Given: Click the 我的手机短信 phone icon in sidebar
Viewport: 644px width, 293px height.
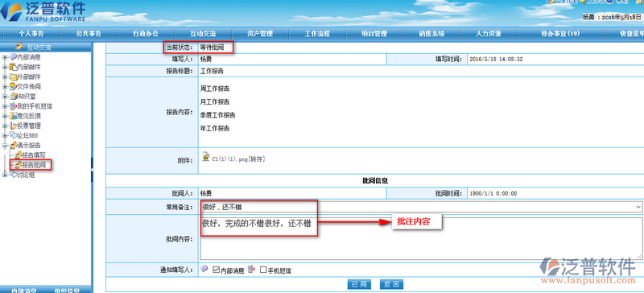Looking at the screenshot, I should (13, 106).
